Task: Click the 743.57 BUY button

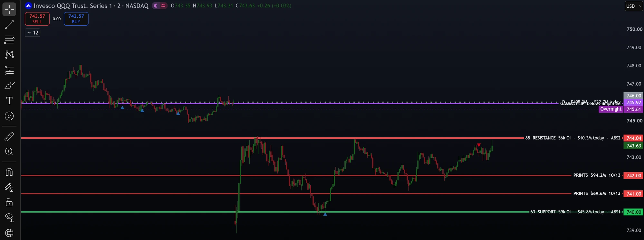Action: [76, 19]
